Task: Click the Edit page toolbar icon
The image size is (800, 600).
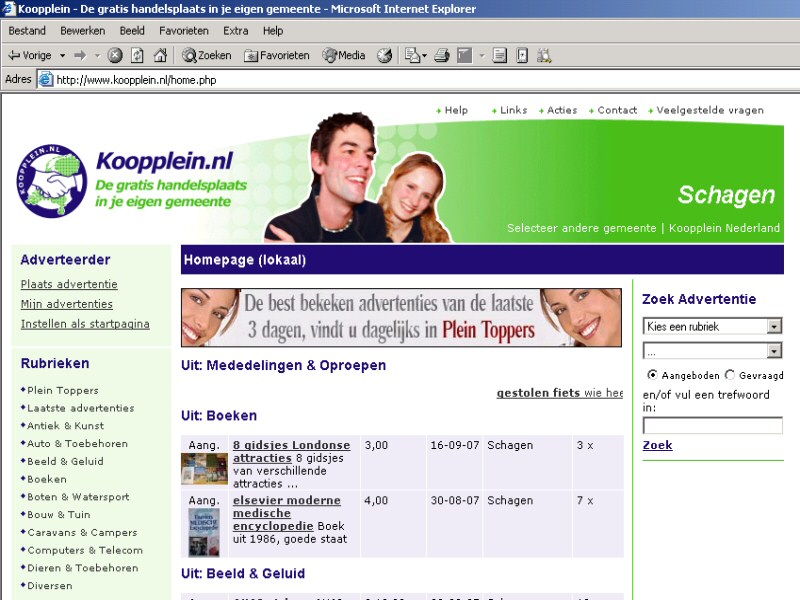Action: click(465, 55)
